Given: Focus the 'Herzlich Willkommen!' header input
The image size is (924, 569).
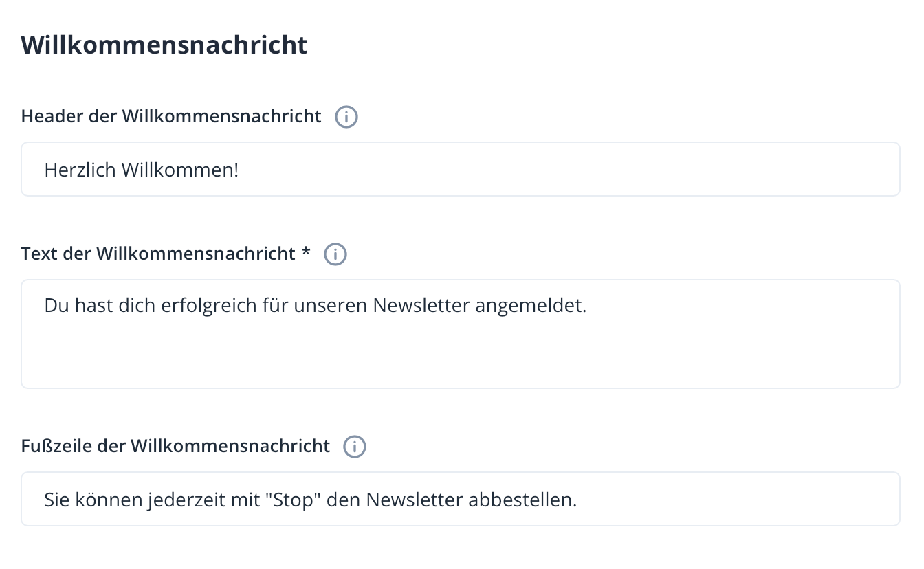Looking at the screenshot, I should (x=461, y=169).
